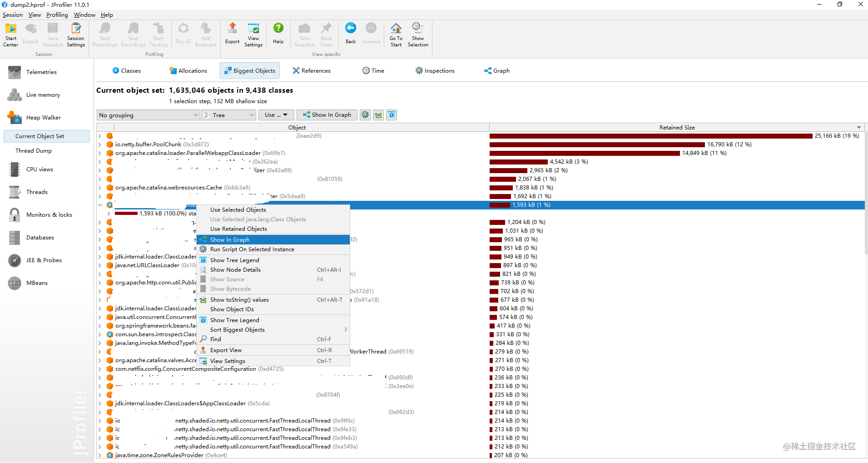
Task: Choose Show Object IDs menu entry
Action: (x=273, y=309)
